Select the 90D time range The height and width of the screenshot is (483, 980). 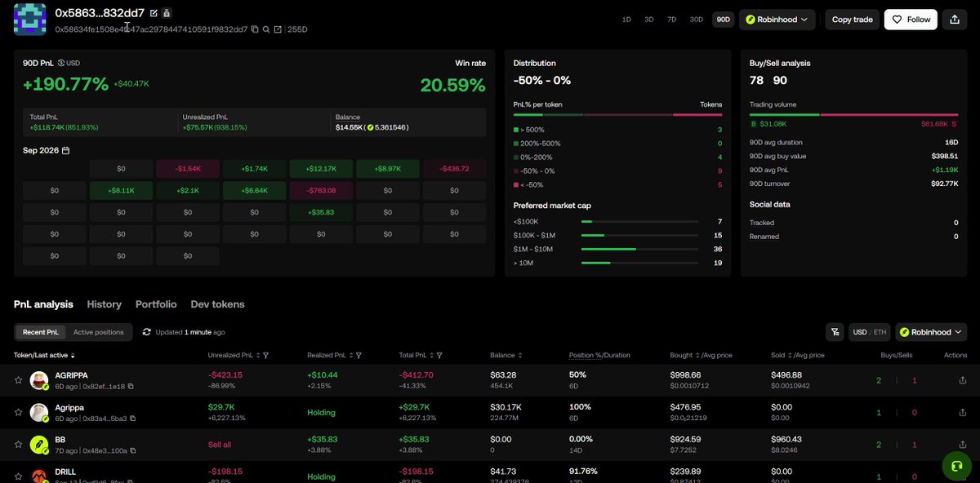point(723,20)
